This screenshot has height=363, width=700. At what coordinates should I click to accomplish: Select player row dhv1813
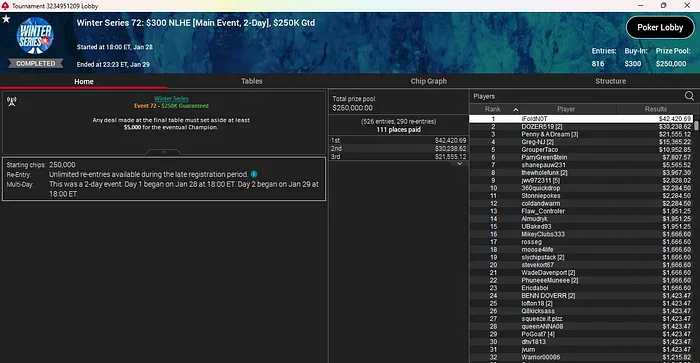click(x=581, y=342)
